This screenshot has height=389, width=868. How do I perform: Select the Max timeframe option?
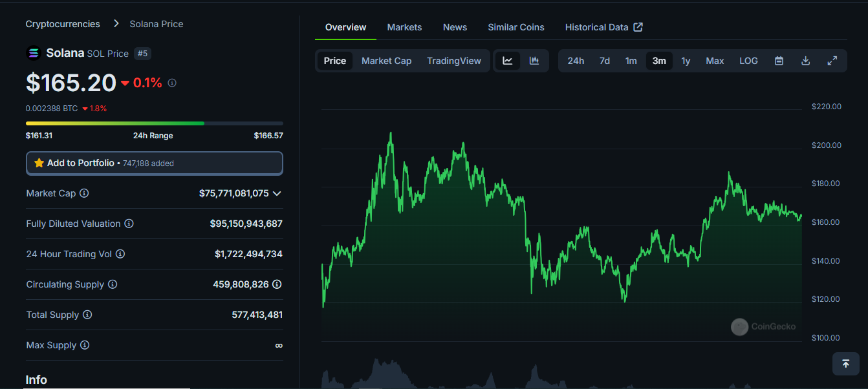pos(715,60)
